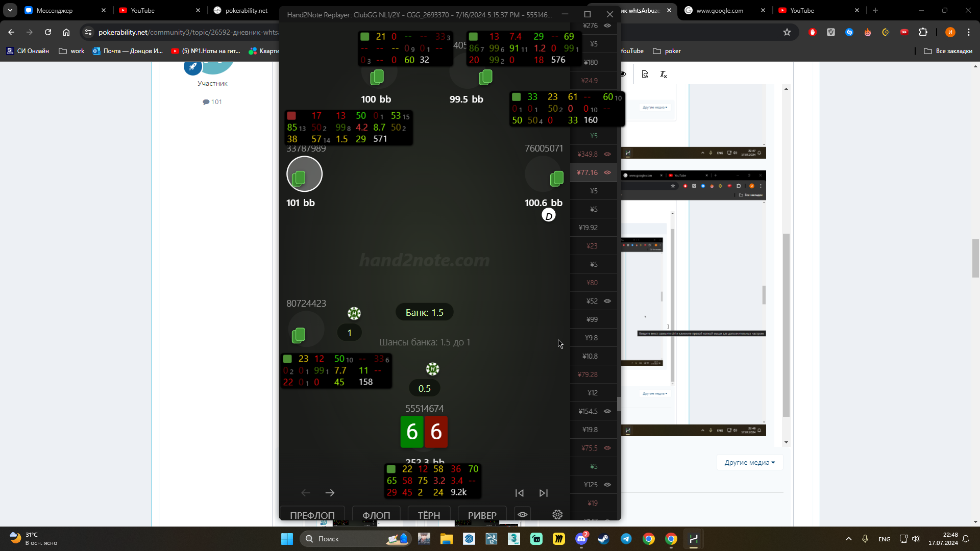Toggle eye icon on the ¥276 hand row
The image size is (980, 551).
coord(607,26)
